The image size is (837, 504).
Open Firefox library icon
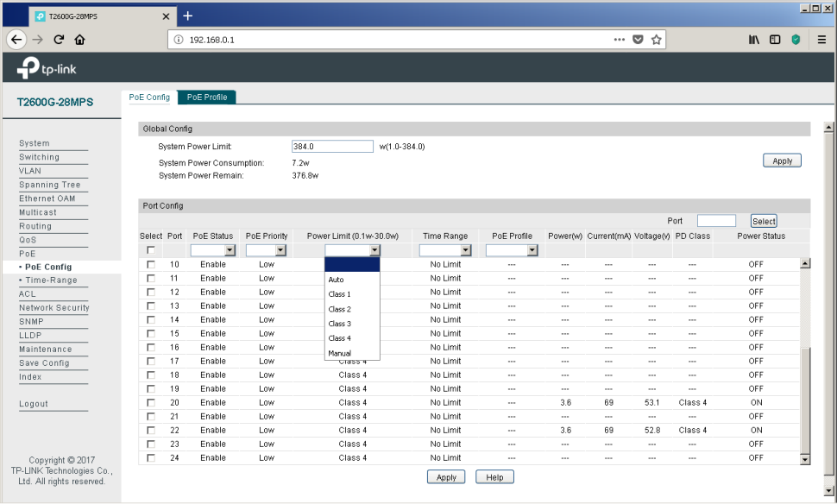click(x=753, y=40)
